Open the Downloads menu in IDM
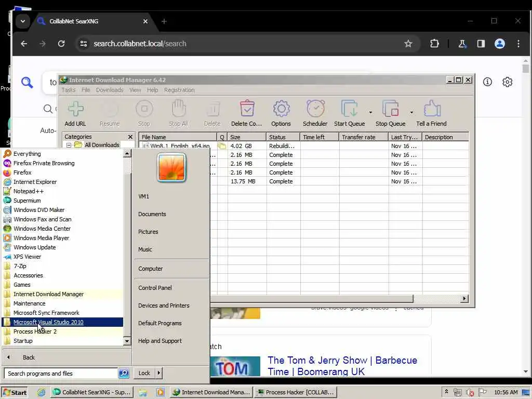Viewport: 532px width, 399px height. tap(110, 90)
